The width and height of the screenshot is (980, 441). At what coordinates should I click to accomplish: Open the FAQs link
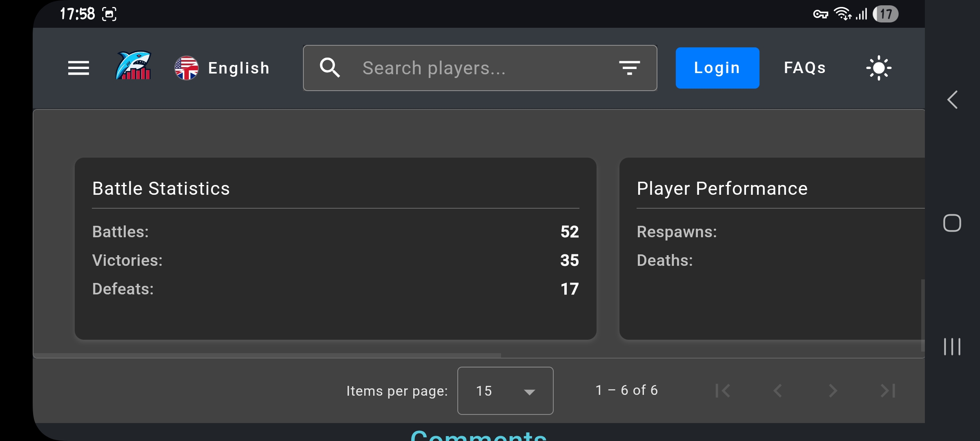click(805, 68)
